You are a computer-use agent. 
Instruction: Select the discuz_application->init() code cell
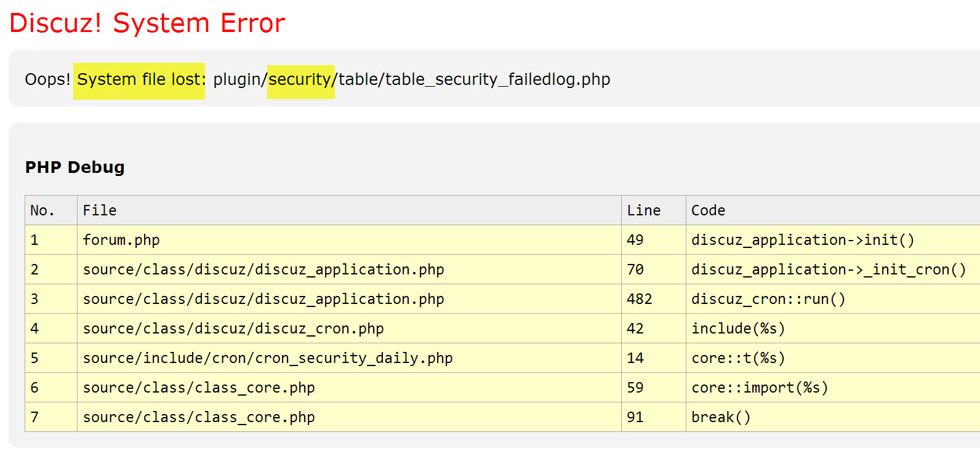(833, 240)
